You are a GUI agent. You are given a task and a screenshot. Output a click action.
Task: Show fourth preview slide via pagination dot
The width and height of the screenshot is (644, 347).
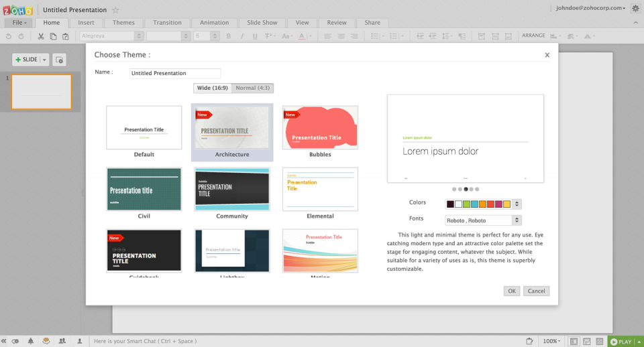[472, 189]
